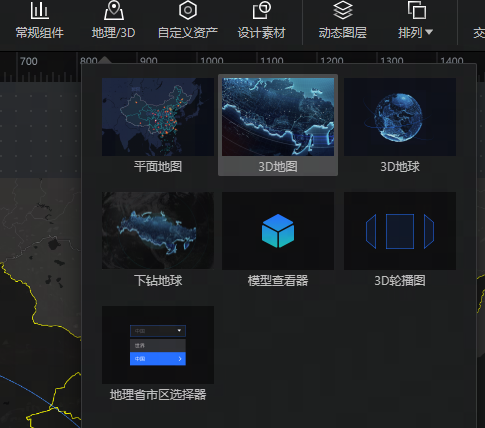
Task: Click the 常规组件 menu label
Action: tap(40, 33)
